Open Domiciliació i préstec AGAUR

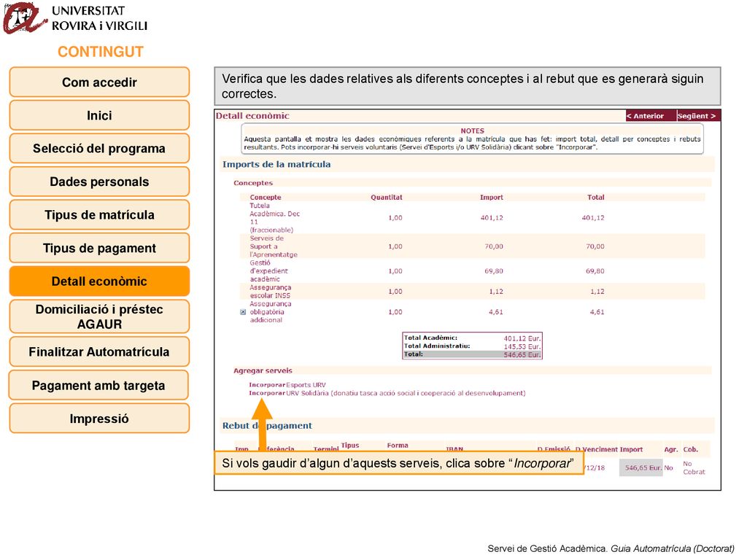tap(99, 316)
